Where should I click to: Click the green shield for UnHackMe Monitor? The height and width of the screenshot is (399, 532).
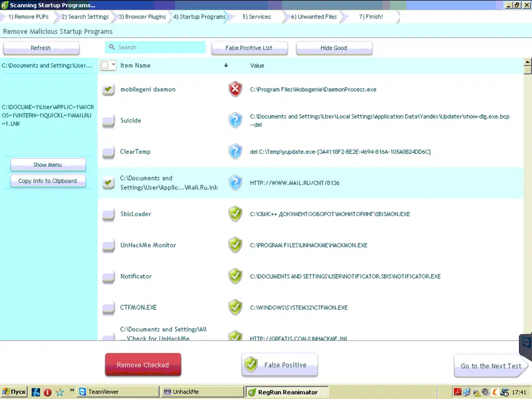coord(235,245)
